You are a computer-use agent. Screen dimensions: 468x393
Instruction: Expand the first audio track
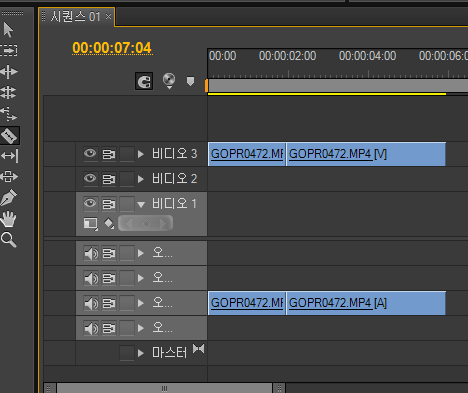click(x=141, y=254)
